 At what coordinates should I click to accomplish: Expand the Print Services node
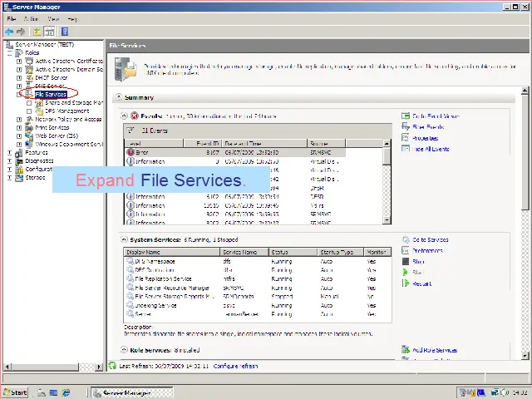click(x=19, y=128)
